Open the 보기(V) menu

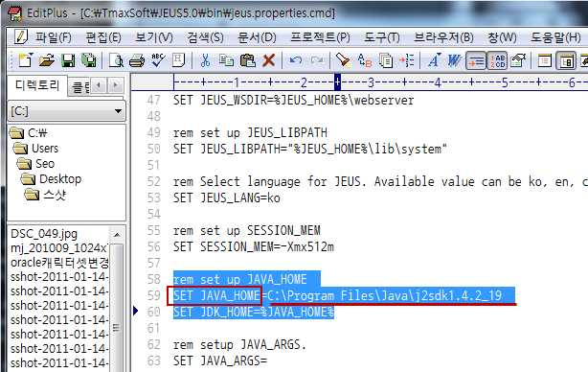pos(154,37)
